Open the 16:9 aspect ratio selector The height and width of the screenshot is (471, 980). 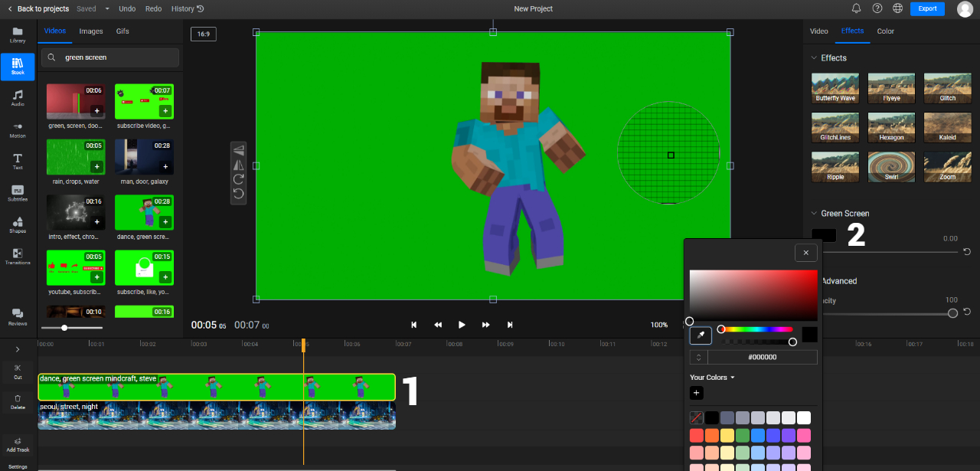(x=203, y=34)
